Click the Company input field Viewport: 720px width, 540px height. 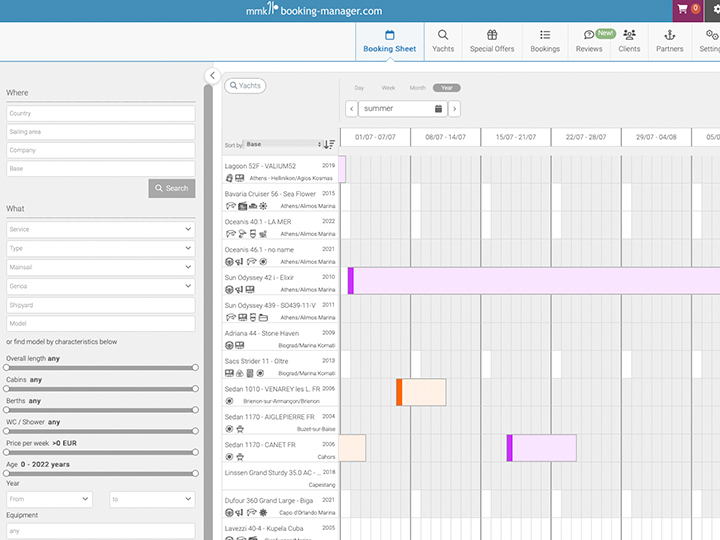101,150
